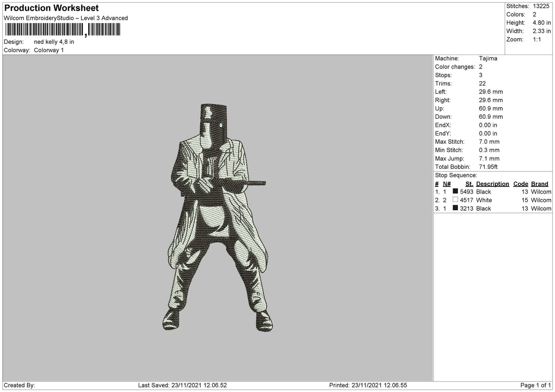Click the design name ned kelly 4,8 in

54,42
